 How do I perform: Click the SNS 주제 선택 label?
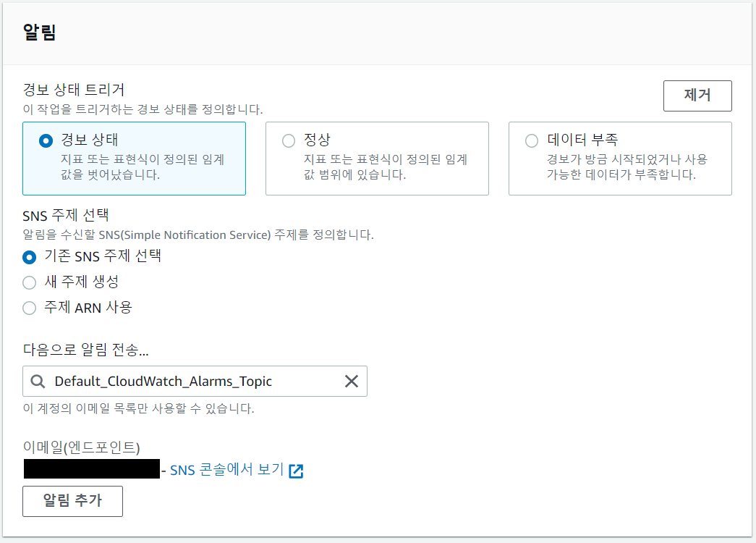coord(66,215)
